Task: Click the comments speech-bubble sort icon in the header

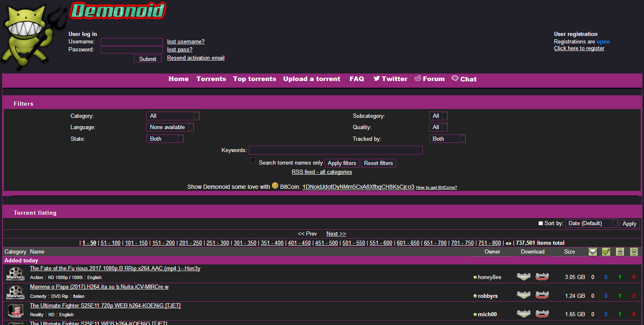Action: 593,251
